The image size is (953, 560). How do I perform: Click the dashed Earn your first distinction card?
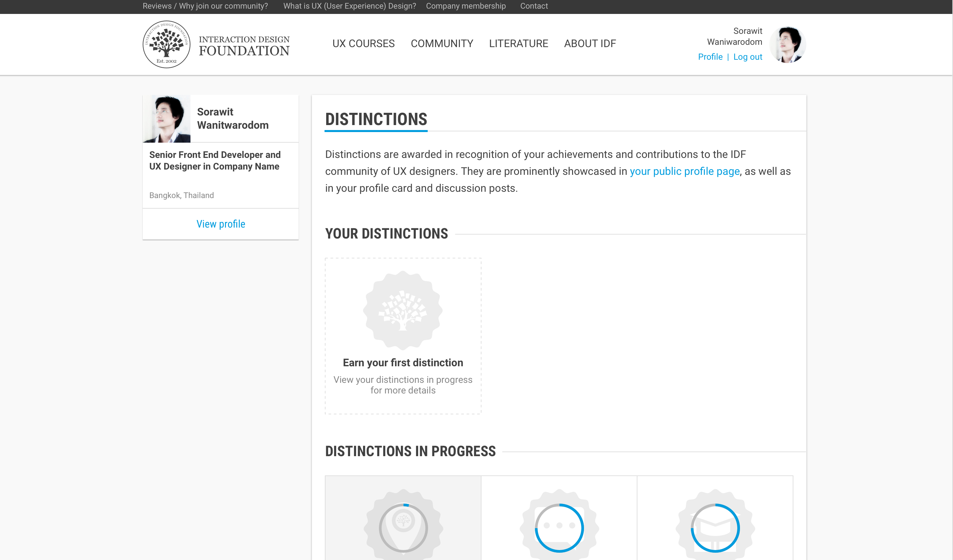coord(403,336)
